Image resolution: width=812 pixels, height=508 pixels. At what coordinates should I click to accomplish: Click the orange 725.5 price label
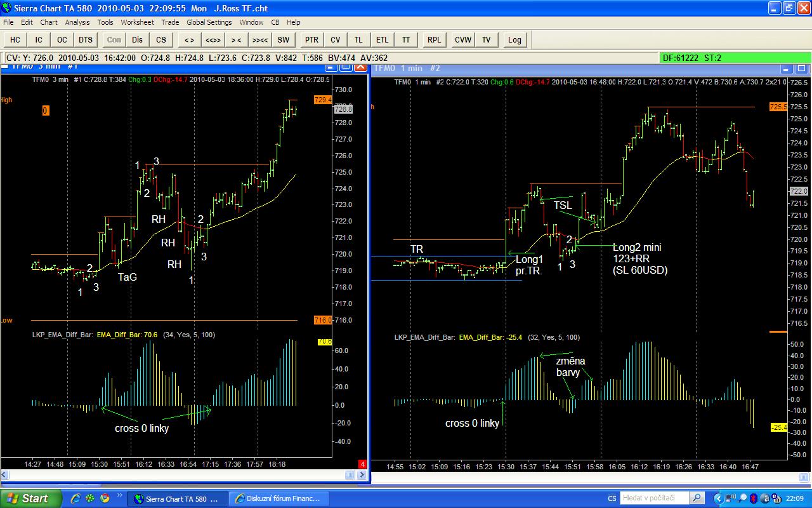click(x=778, y=107)
